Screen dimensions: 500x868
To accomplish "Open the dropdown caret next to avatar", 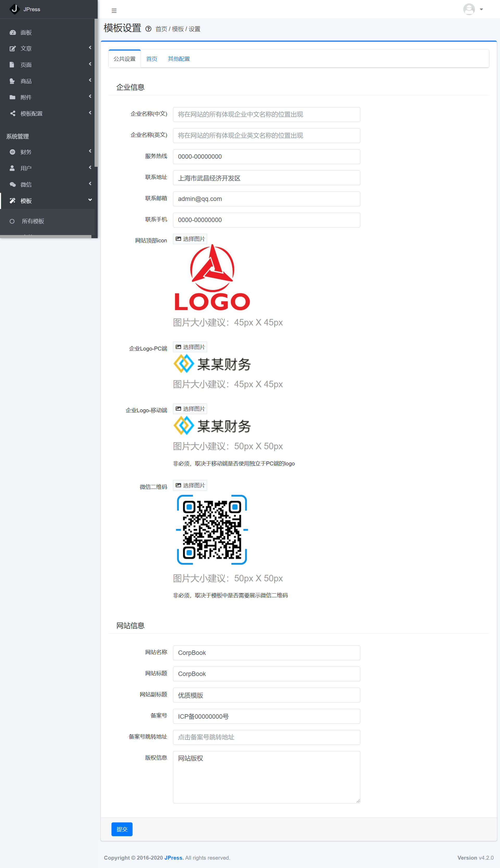I will pyautogui.click(x=481, y=10).
